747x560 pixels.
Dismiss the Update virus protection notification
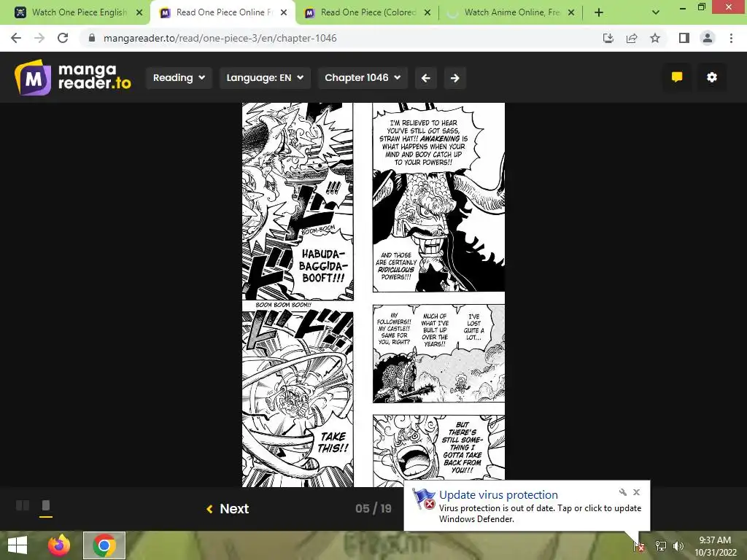coord(636,492)
